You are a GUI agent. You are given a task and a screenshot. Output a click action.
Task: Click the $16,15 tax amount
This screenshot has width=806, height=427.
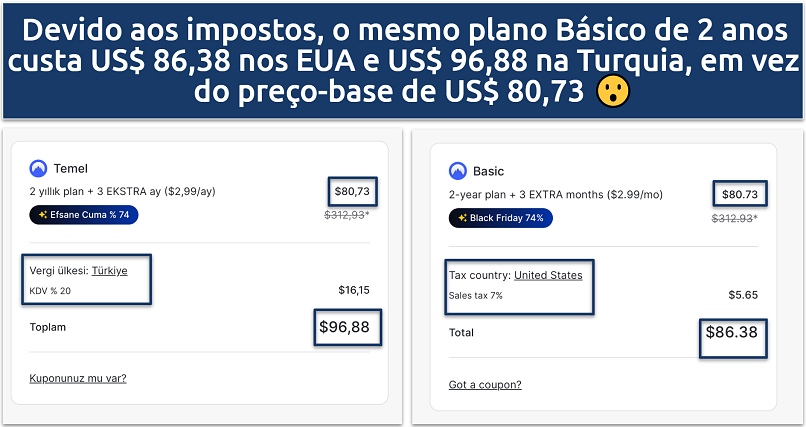point(354,291)
